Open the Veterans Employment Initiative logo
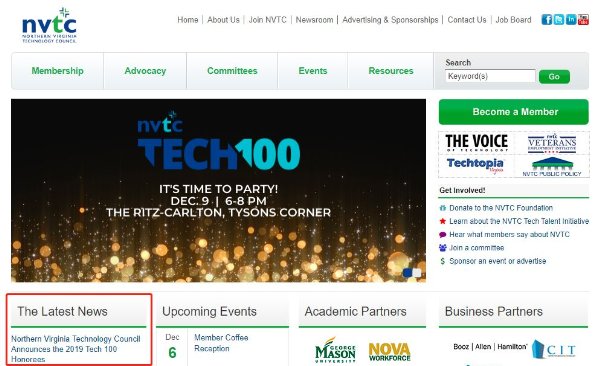This screenshot has height=366, width=602. click(x=552, y=143)
